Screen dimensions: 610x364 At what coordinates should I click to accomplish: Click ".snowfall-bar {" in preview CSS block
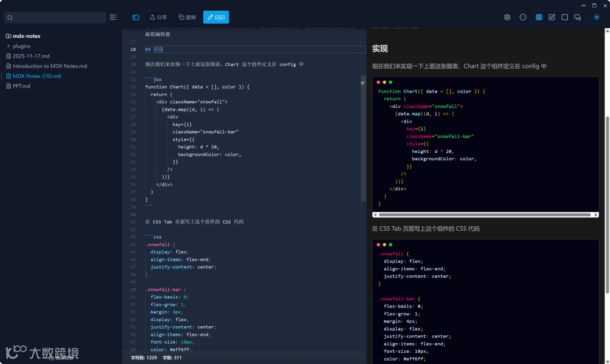coord(399,299)
